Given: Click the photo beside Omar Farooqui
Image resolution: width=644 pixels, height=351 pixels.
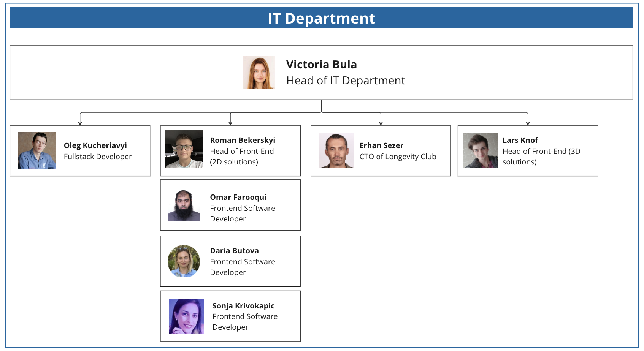Looking at the screenshot, I should pyautogui.click(x=184, y=206).
